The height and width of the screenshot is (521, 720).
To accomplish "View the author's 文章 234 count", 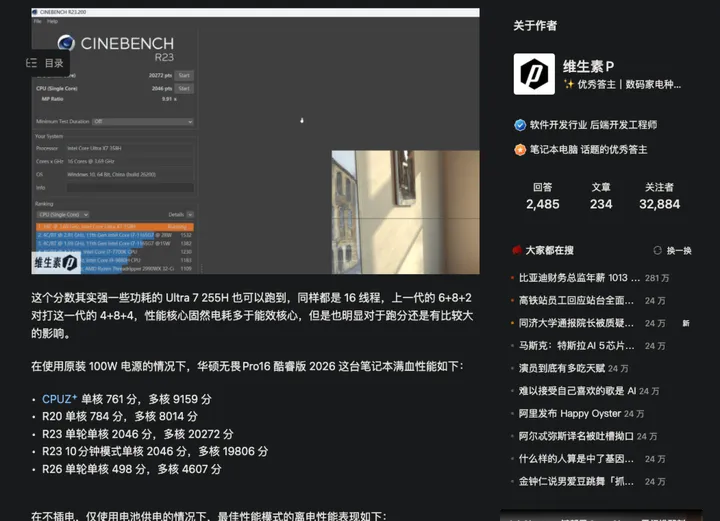I will (601, 196).
